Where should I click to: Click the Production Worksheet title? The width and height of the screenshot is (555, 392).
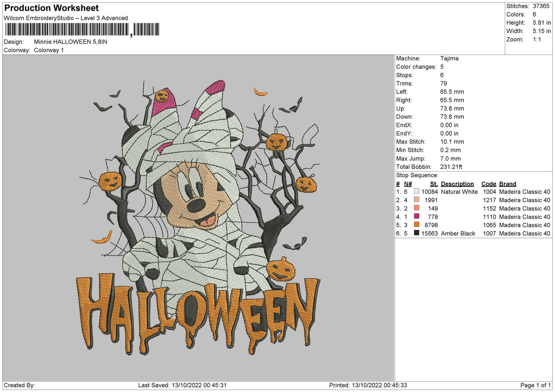51,8
